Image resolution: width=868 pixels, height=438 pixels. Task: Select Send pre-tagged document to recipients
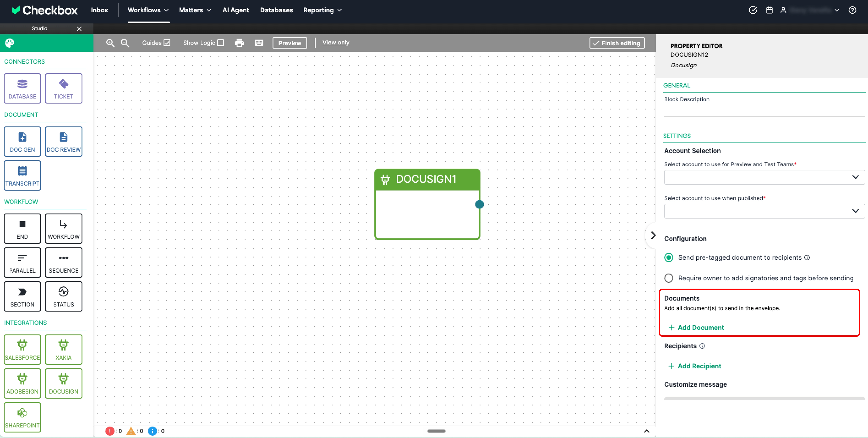(x=669, y=258)
